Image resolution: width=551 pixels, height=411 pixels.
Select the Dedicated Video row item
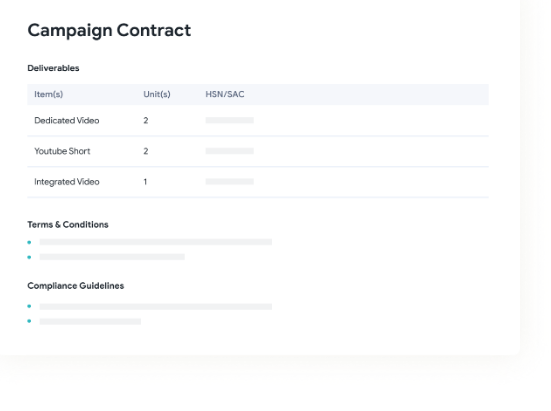[x=67, y=120]
